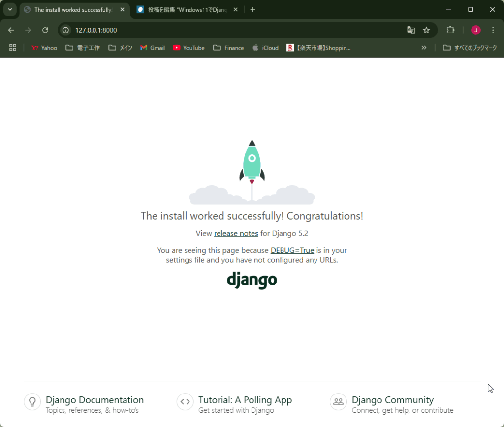Expand the tab search dropdown arrow
This screenshot has width=504, height=427.
(x=9, y=9)
